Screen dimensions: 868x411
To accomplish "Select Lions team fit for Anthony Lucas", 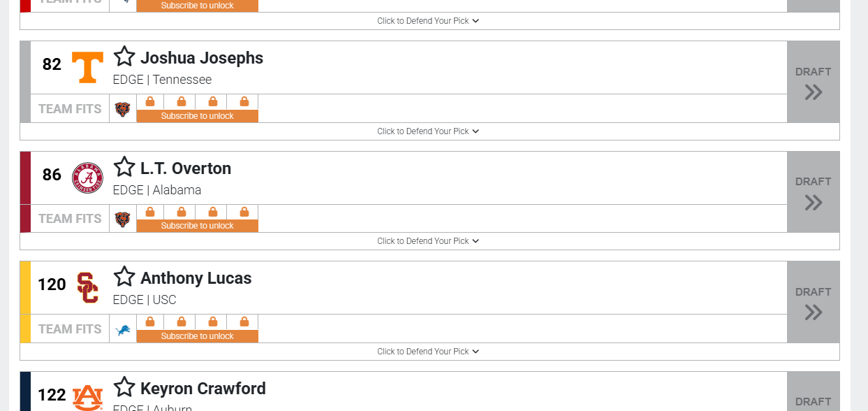I will 122,329.
